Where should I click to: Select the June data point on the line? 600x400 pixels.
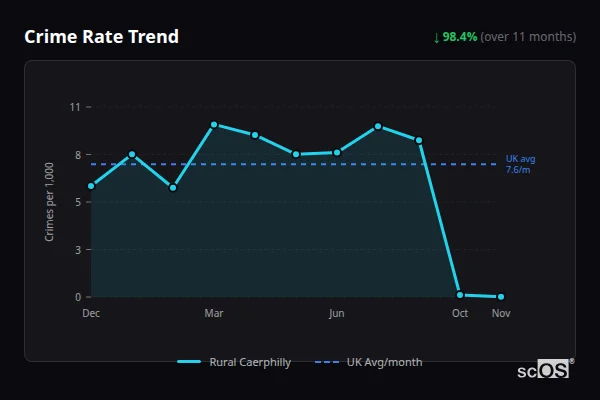coord(337,153)
